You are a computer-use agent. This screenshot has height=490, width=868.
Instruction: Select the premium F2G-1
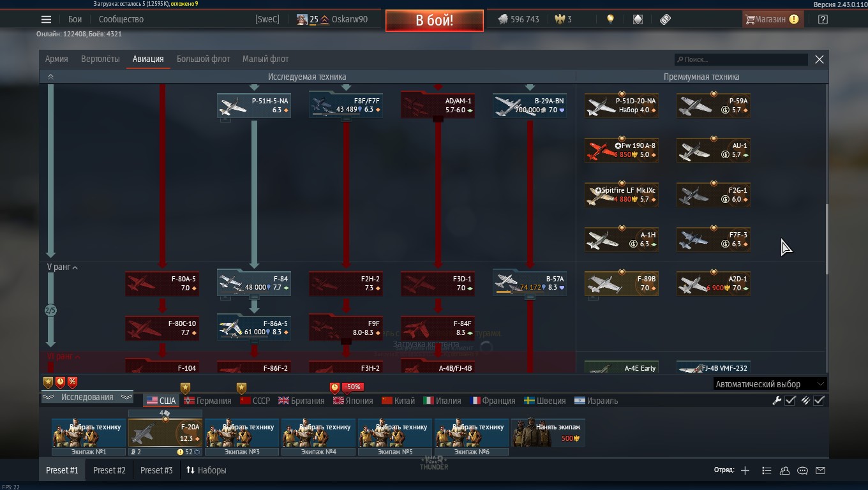pos(714,195)
